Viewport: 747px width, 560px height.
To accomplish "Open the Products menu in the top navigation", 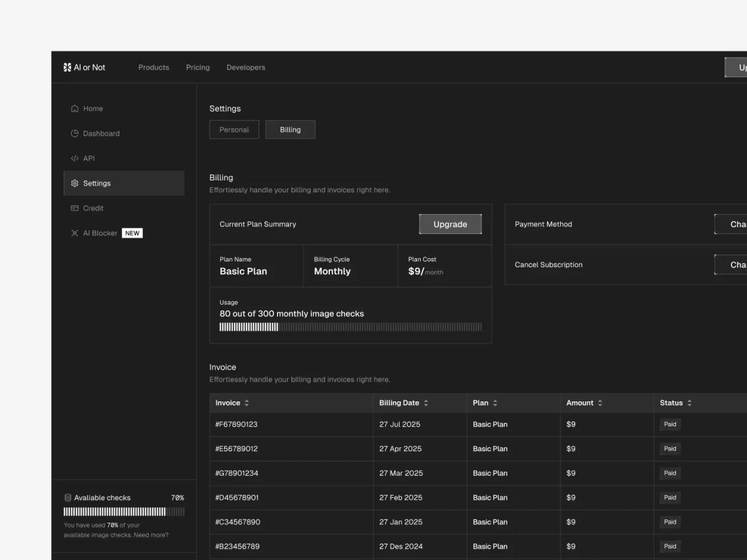I will 154,67.
